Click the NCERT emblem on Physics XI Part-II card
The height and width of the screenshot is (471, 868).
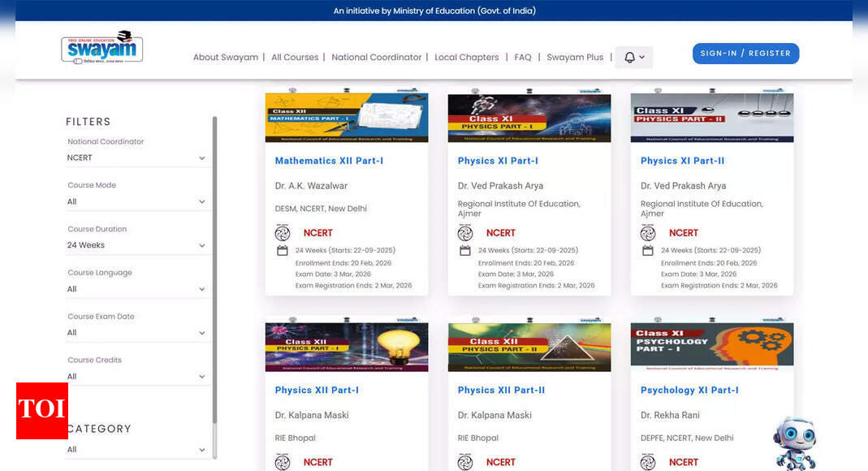(648, 233)
